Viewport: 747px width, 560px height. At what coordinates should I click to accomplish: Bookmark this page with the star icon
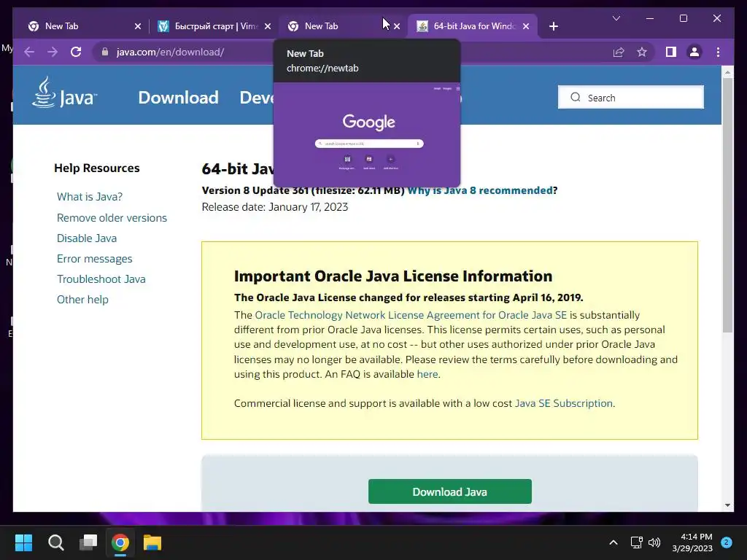[642, 52]
